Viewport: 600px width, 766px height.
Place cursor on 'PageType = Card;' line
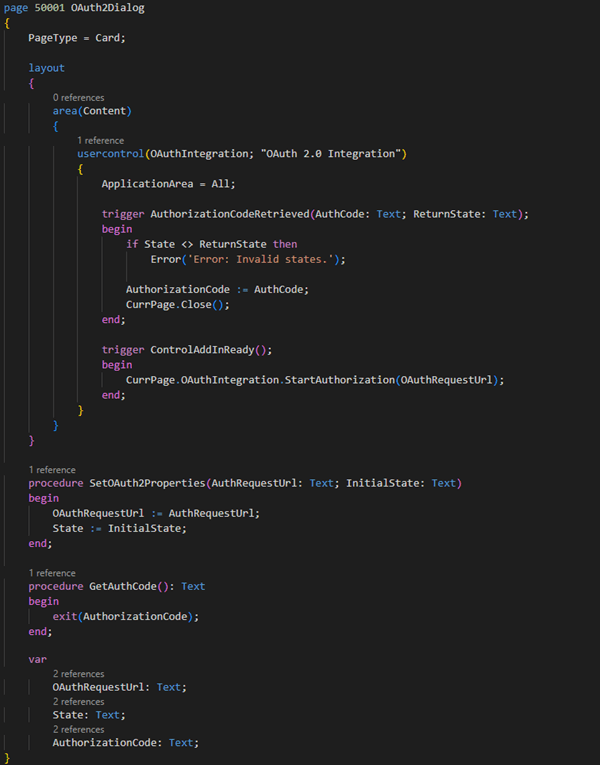coord(77,38)
